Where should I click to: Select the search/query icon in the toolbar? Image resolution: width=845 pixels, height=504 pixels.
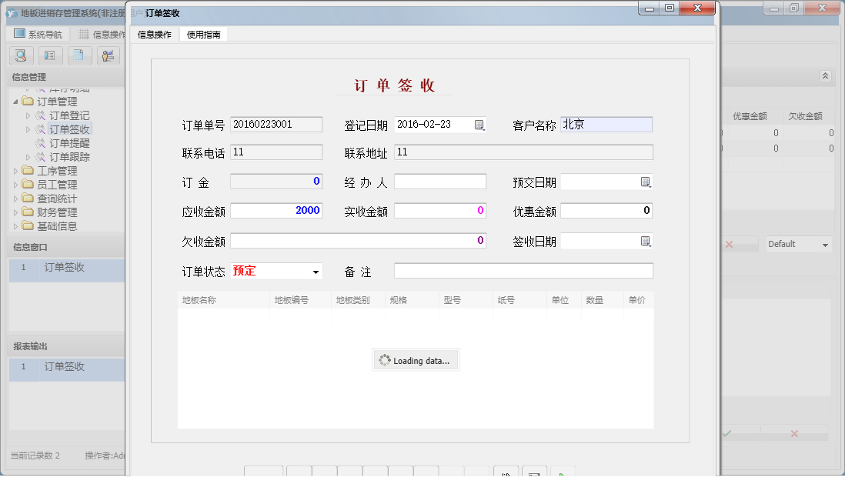point(21,55)
